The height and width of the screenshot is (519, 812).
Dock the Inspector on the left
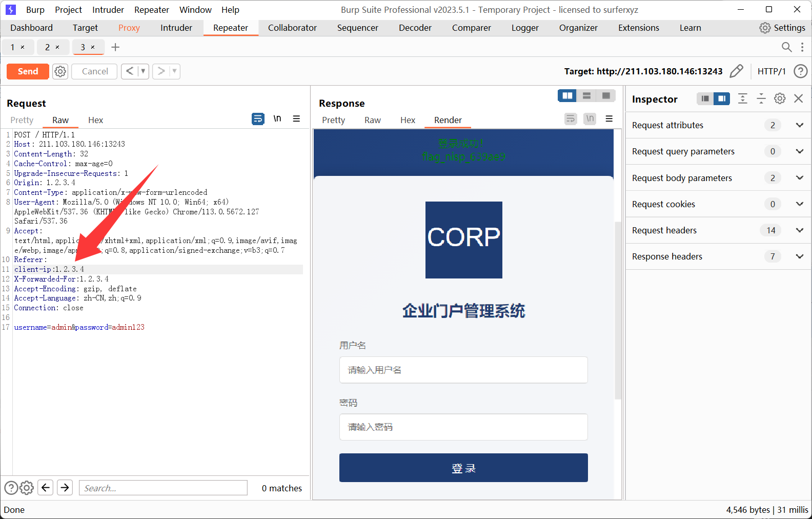pyautogui.click(x=705, y=98)
